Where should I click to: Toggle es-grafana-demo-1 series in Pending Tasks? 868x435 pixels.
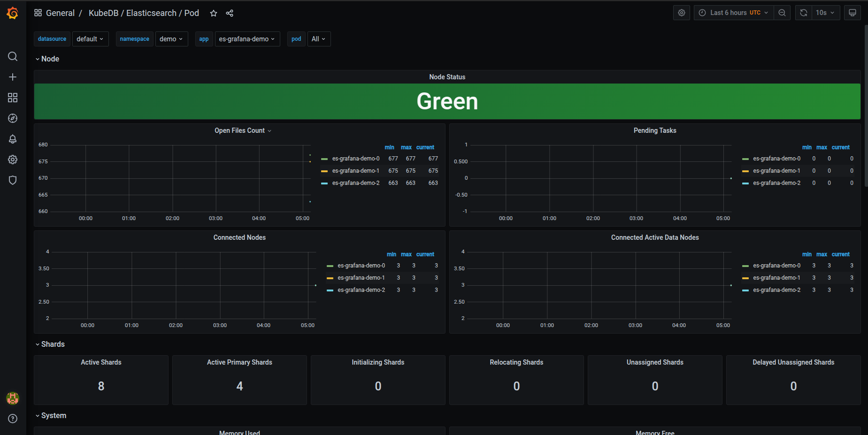(776, 171)
